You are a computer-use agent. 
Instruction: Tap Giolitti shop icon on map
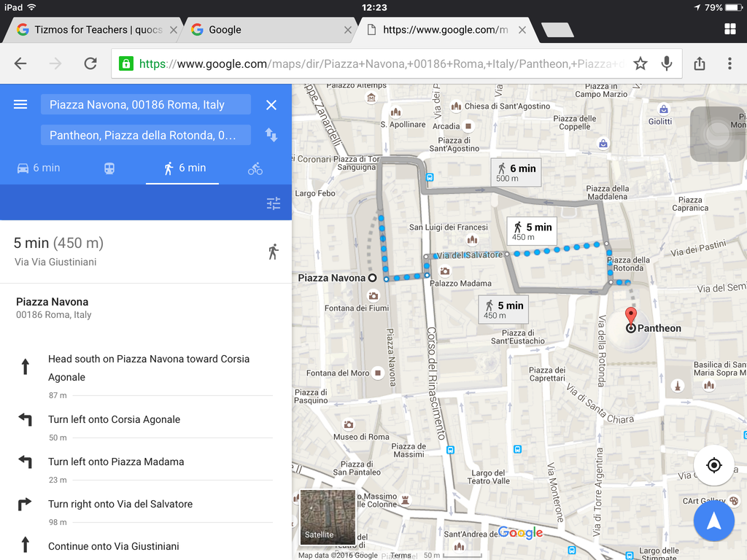tap(664, 109)
